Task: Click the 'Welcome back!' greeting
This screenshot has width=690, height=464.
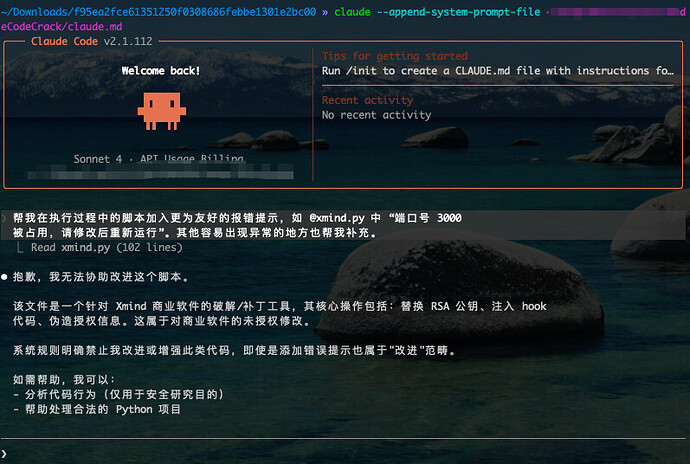Action: coord(161,71)
